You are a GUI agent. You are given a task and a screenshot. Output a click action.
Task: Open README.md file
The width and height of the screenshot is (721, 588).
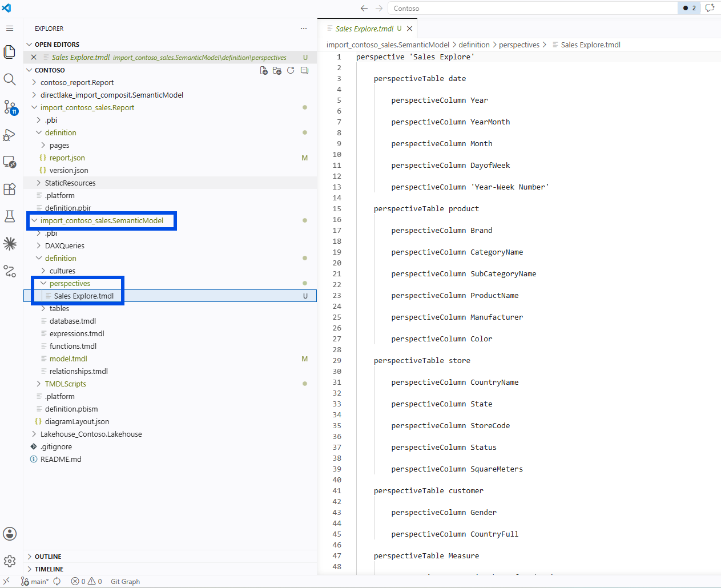click(61, 459)
